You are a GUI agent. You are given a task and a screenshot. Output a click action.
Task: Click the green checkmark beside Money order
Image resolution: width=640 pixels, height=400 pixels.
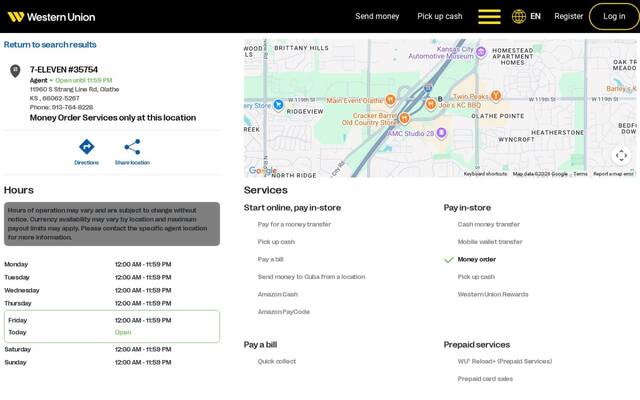449,260
